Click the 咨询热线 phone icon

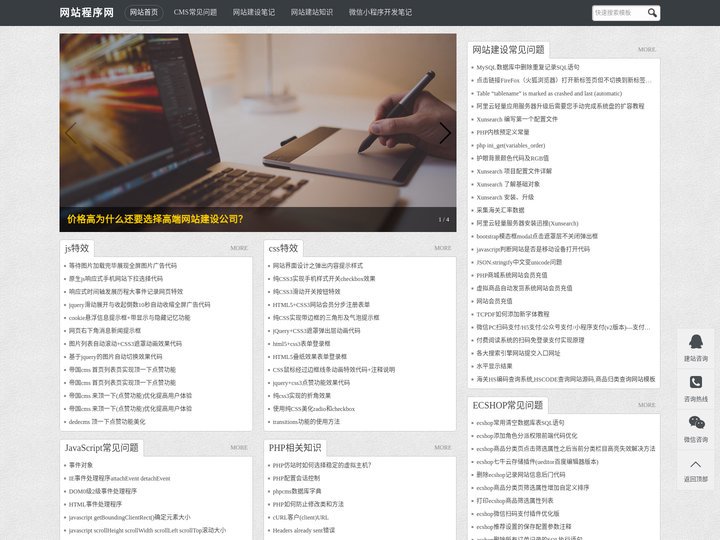click(x=696, y=382)
